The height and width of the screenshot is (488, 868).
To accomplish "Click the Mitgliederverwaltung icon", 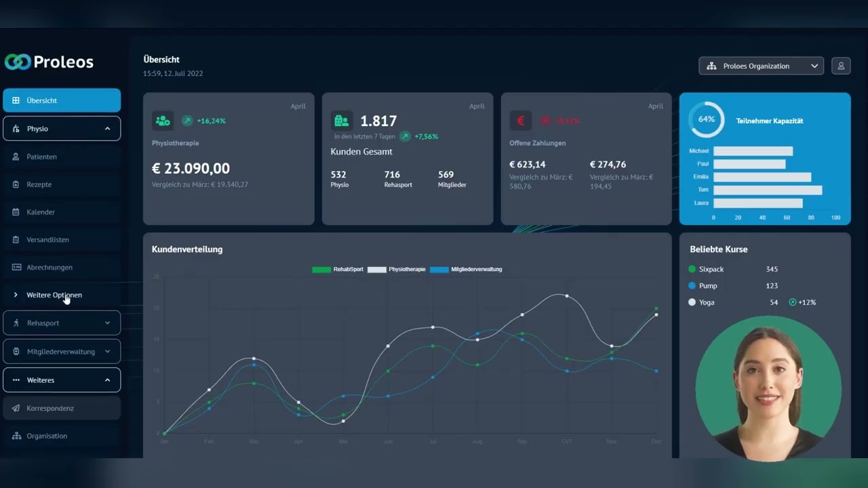I will click(16, 352).
